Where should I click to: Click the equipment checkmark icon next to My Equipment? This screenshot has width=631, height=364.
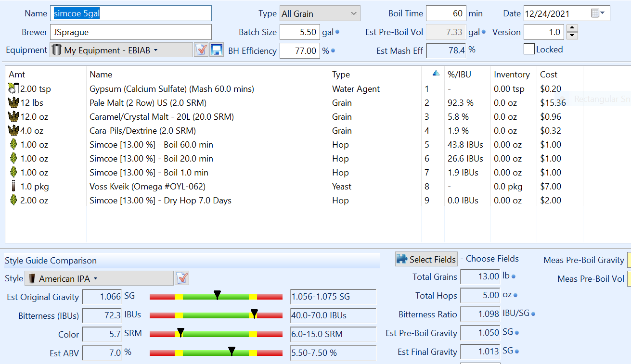point(201,50)
